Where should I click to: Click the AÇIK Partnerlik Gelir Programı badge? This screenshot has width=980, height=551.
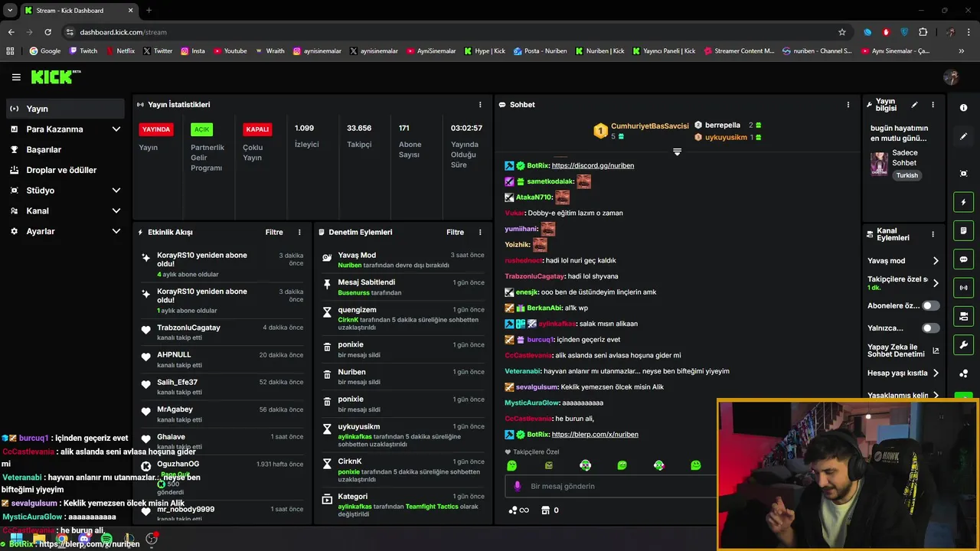click(x=201, y=129)
